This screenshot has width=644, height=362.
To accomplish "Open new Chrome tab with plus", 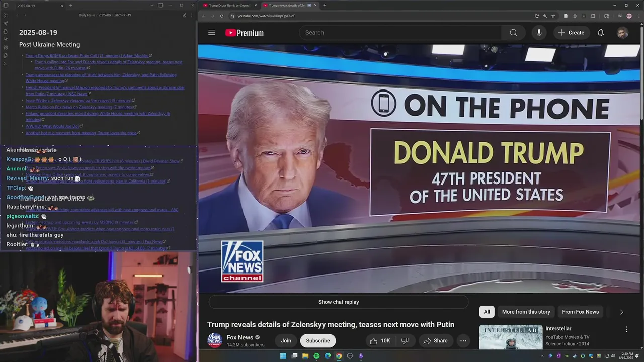I will pyautogui.click(x=325, y=5).
